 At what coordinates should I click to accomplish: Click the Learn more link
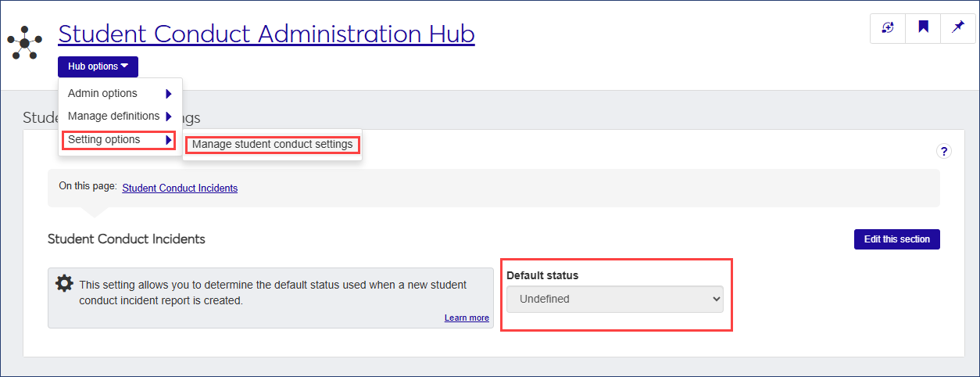coord(467,318)
